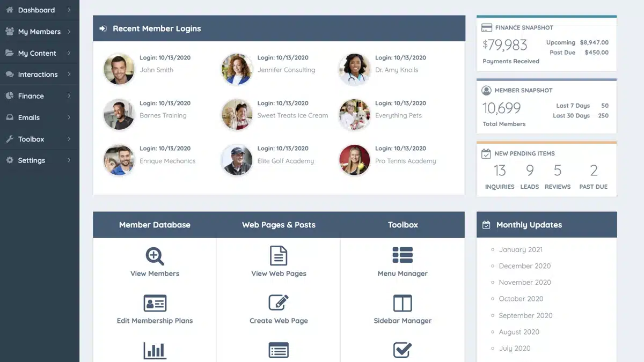Open the Pro Tennis Academy member avatar
The image size is (644, 362).
[355, 160]
